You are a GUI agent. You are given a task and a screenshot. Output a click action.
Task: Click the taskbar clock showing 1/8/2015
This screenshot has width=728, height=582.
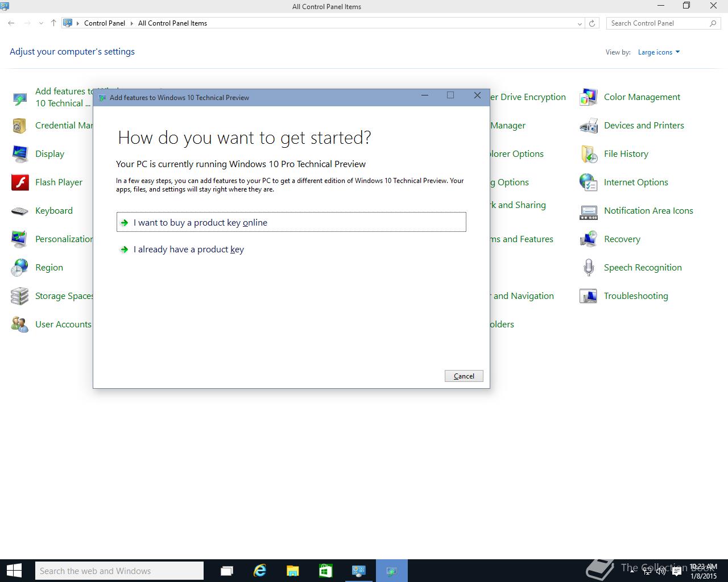coord(704,571)
